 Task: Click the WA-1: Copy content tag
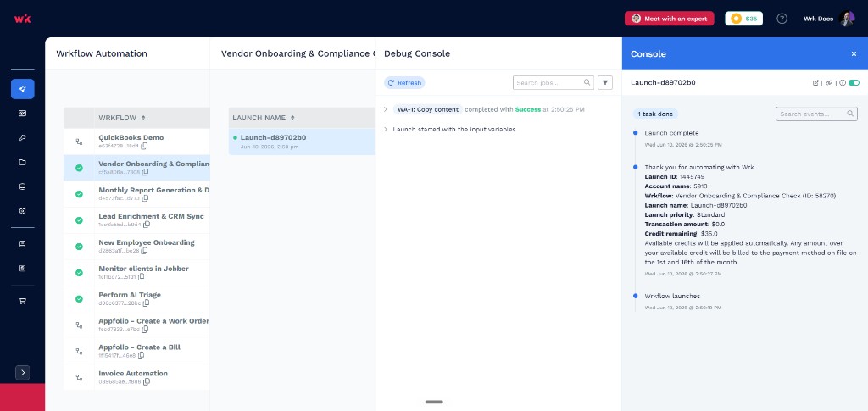(x=428, y=109)
